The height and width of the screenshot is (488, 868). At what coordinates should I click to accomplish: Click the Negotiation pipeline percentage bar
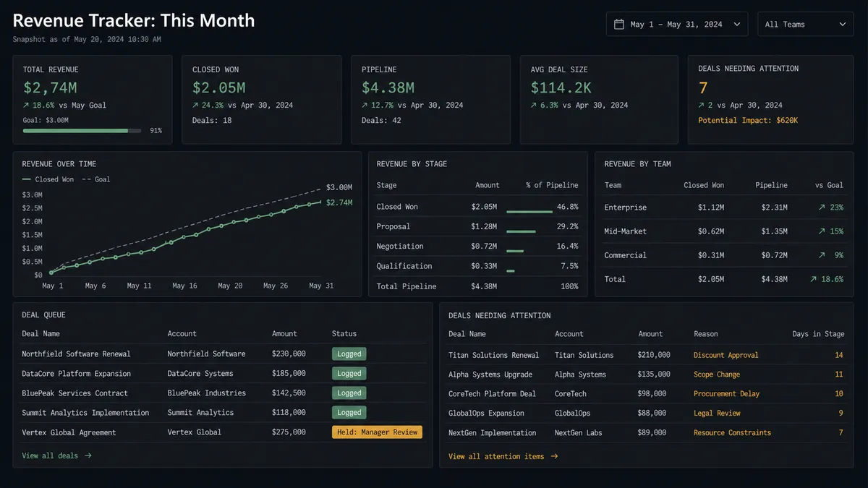pyautogui.click(x=514, y=252)
